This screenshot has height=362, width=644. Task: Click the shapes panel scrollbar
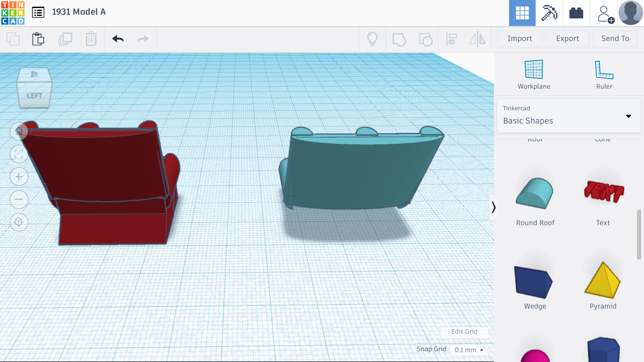pyautogui.click(x=639, y=234)
